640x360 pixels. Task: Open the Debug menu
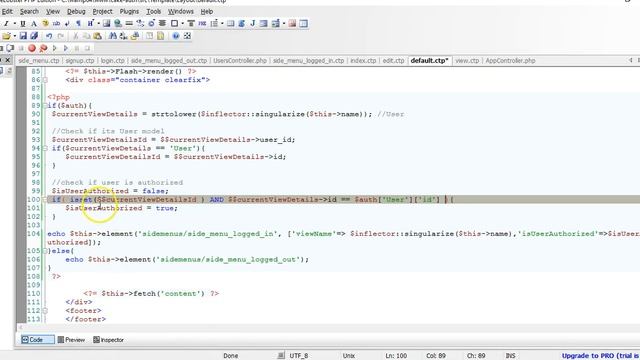tap(76, 11)
